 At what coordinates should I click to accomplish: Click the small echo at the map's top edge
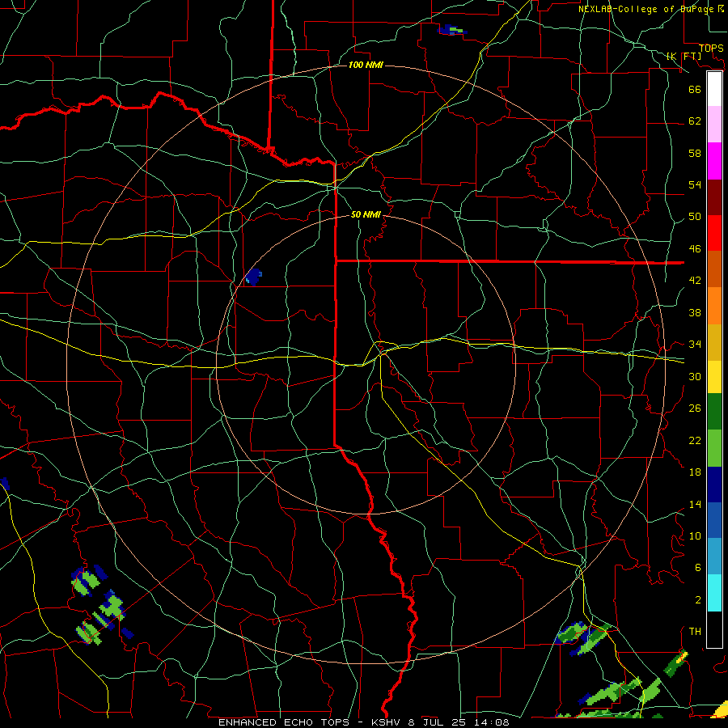pyautogui.click(x=451, y=30)
